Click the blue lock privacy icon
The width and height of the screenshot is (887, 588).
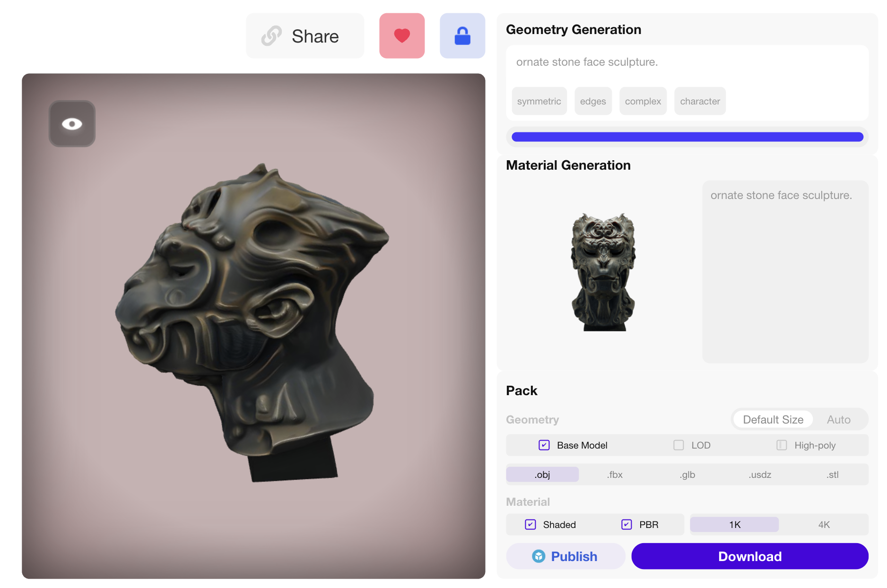(x=462, y=36)
